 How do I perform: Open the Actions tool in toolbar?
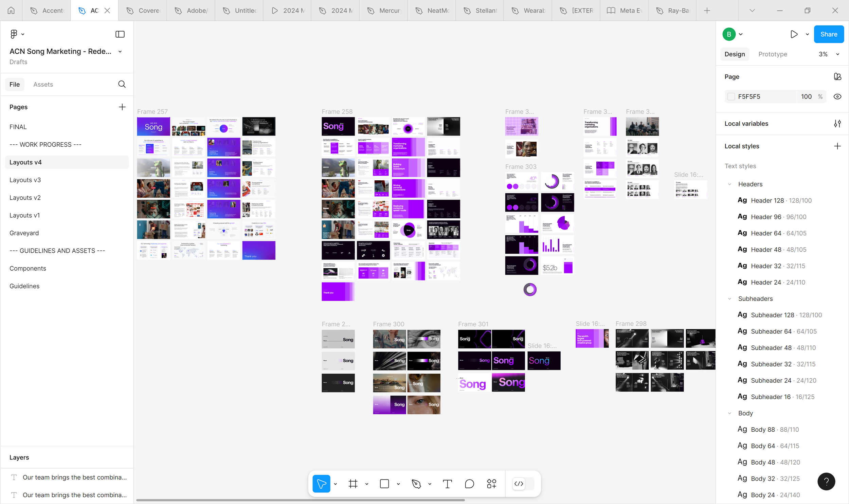tap(491, 484)
